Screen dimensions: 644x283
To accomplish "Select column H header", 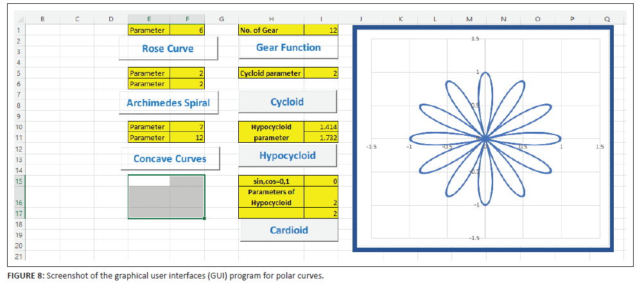I will point(271,19).
